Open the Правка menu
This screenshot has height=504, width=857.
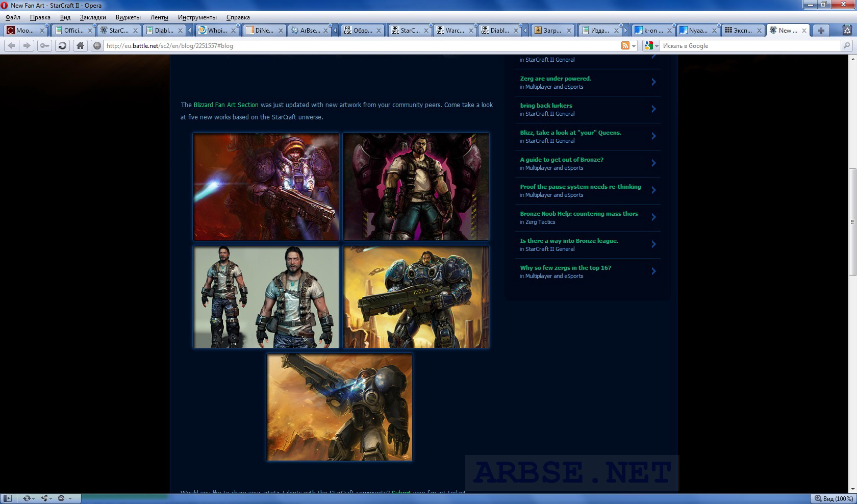[x=40, y=17]
